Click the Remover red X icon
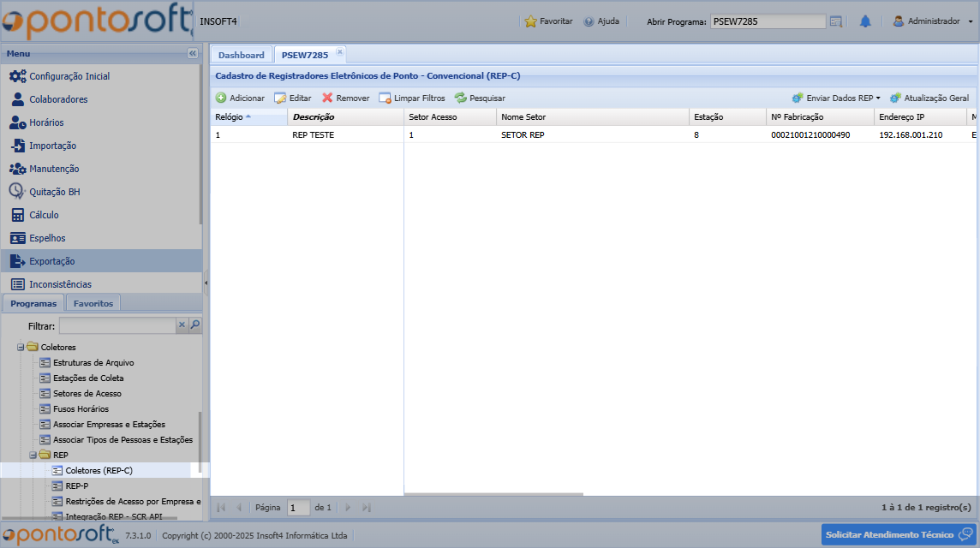This screenshot has width=980, height=548. 327,98
